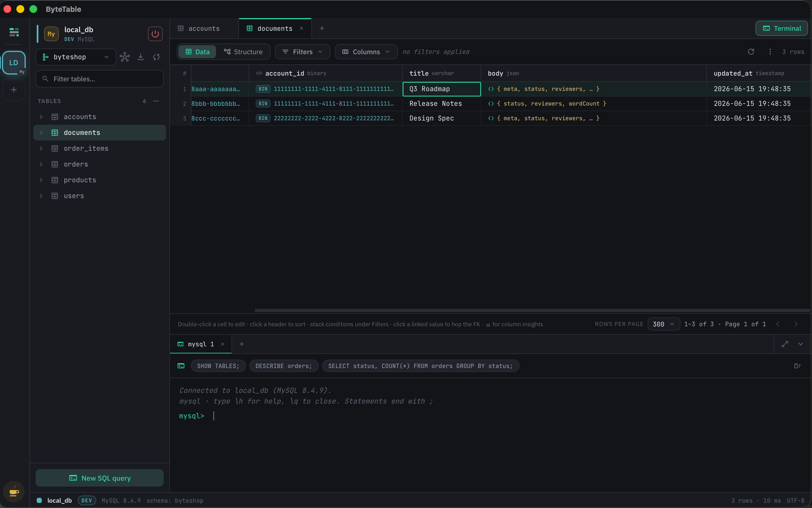Add a new connection with the plus icon

click(14, 90)
